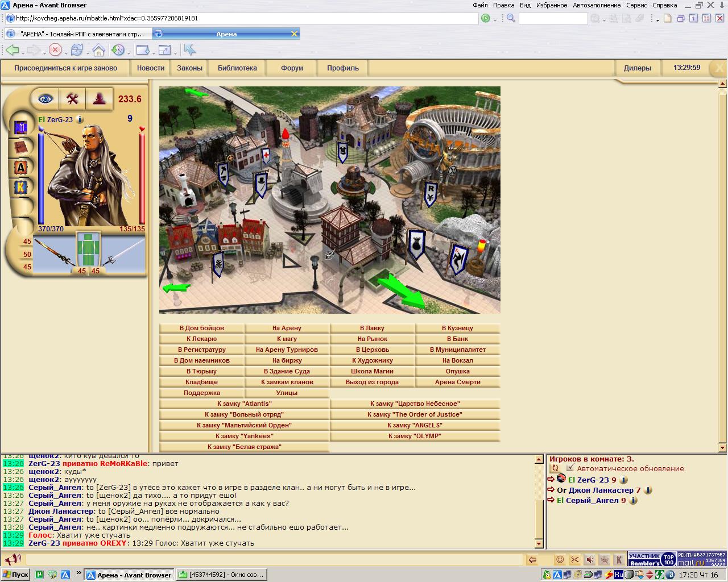Expand the stop button dropdown arrow
Screen dimensions: 728x582
click(x=65, y=53)
